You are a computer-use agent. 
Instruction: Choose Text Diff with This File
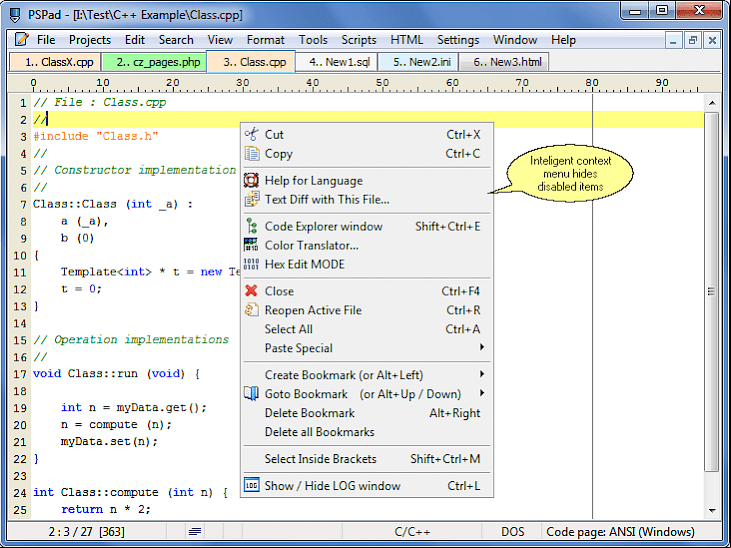click(x=367, y=200)
